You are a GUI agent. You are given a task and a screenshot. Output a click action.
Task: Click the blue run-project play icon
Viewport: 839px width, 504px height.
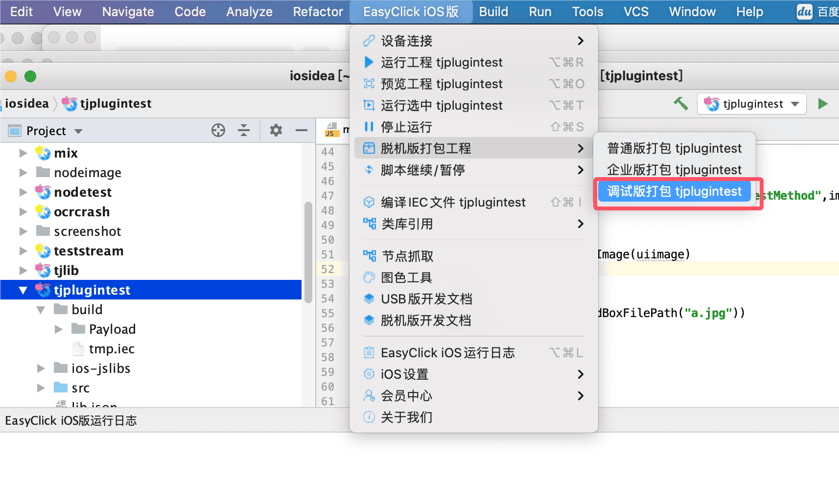tap(369, 62)
